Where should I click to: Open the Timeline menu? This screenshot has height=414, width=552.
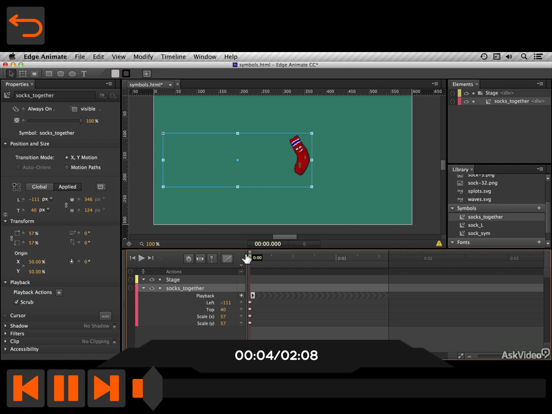173,57
